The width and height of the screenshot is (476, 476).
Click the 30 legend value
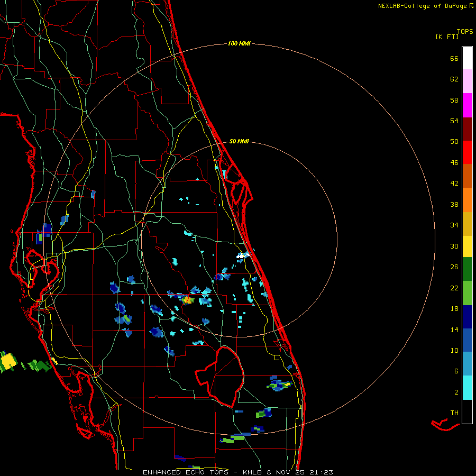(x=454, y=246)
